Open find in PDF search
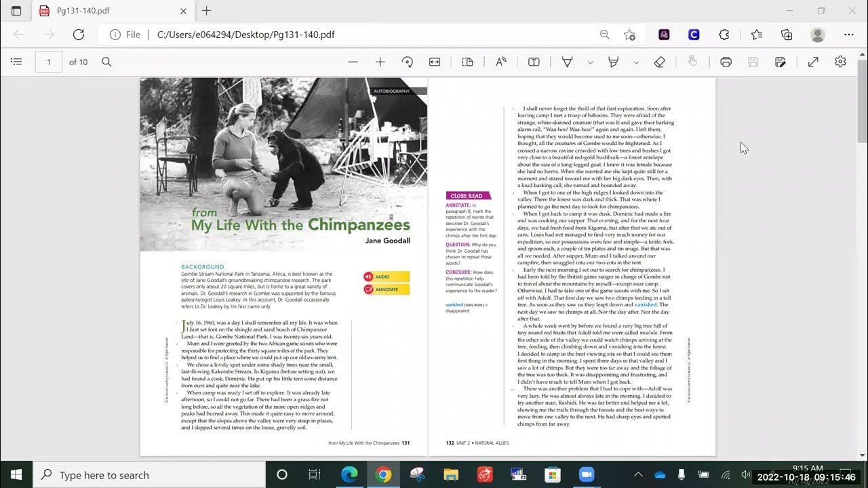 [106, 62]
